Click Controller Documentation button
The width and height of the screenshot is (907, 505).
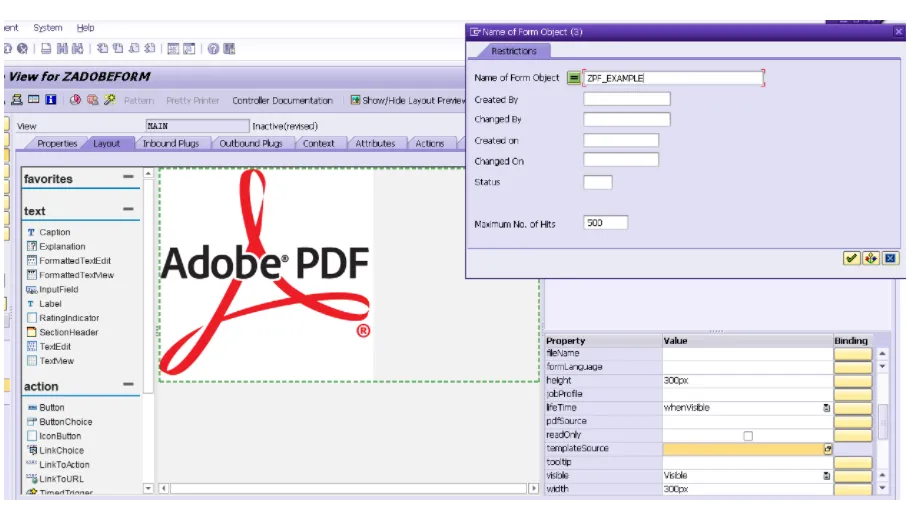(282, 100)
